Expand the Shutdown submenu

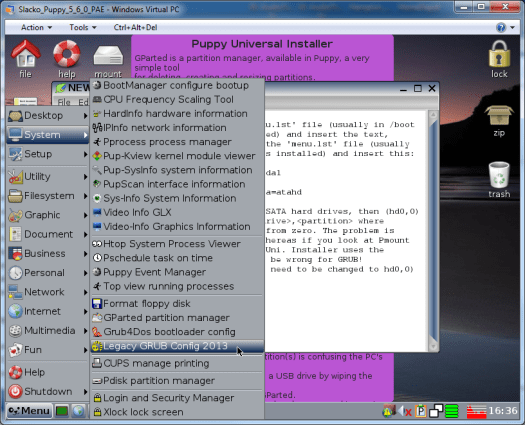(x=48, y=392)
